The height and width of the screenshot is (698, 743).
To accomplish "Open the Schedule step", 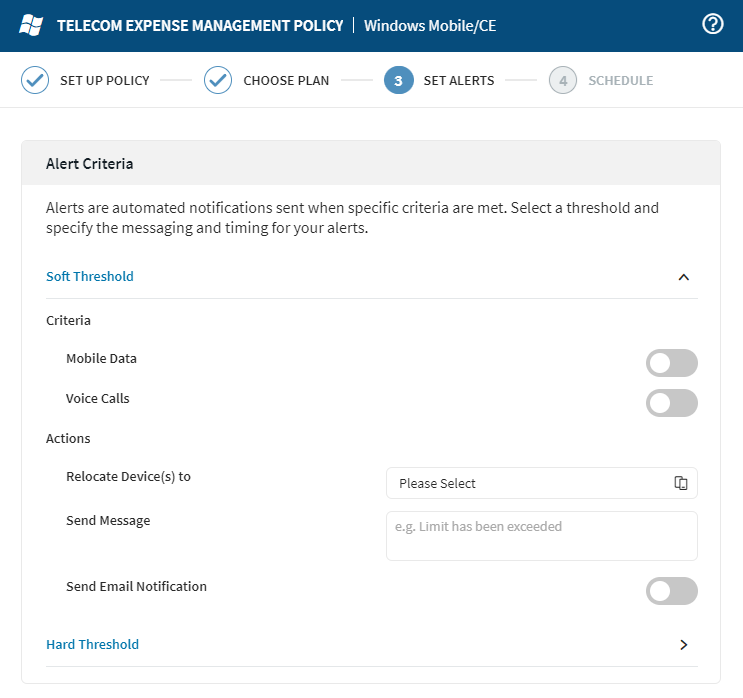I will (x=620, y=81).
